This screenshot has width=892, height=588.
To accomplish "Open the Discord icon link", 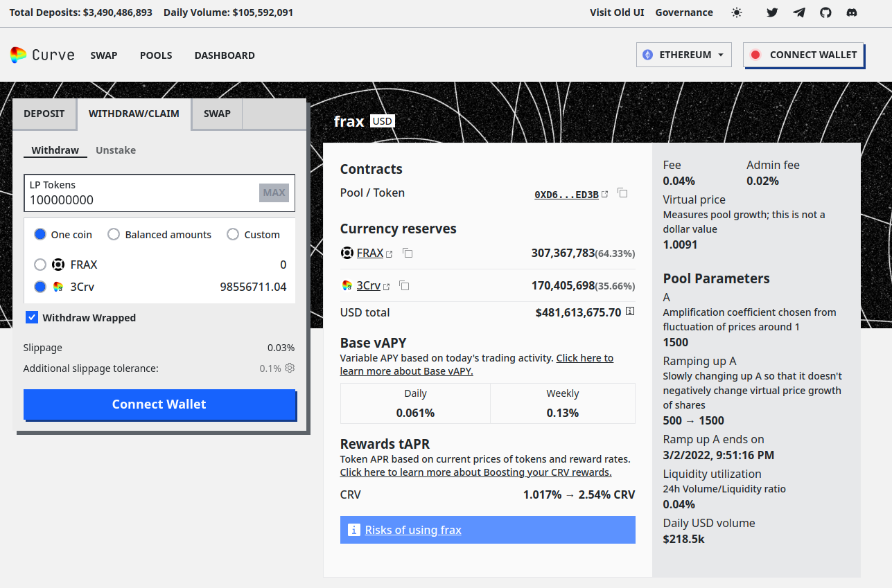I will [x=852, y=12].
